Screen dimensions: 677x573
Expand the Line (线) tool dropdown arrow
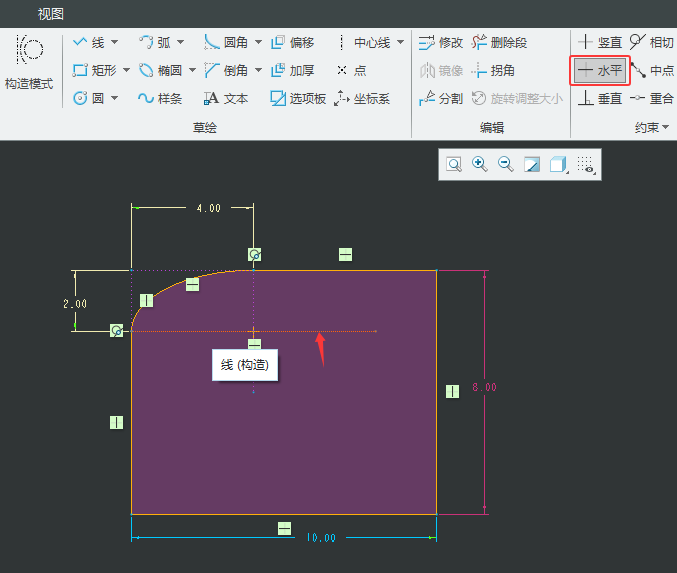(114, 42)
